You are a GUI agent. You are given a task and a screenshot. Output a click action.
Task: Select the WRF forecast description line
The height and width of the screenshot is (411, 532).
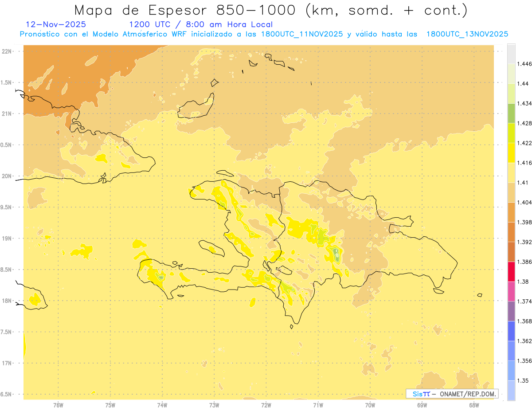coord(264,34)
